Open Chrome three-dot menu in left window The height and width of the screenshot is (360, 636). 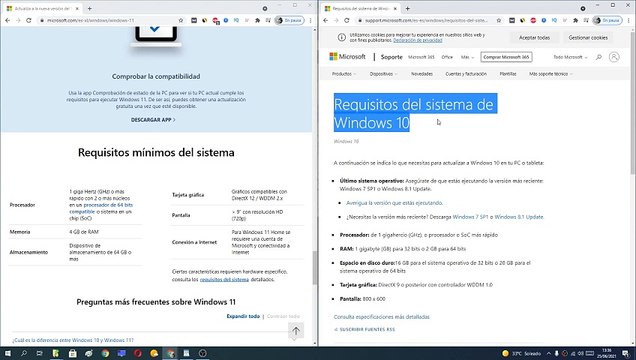coord(311,20)
